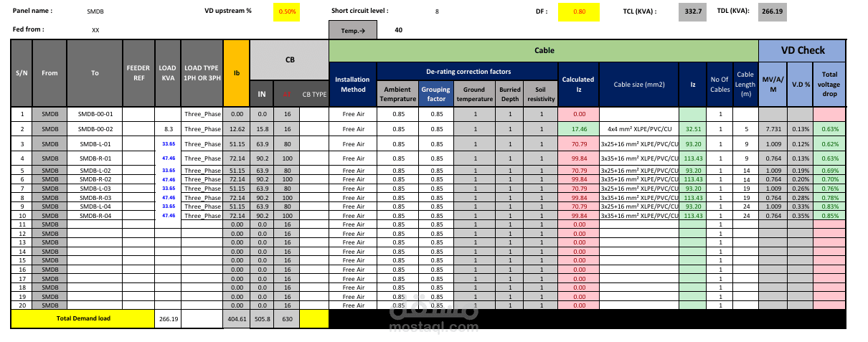This screenshot has width=868, height=342.
Task: Select the To cell SMDB-00-02
Action: (x=95, y=129)
